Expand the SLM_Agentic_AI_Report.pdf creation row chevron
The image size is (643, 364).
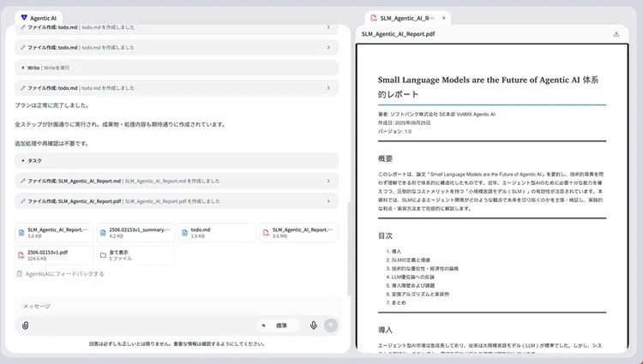pos(328,201)
